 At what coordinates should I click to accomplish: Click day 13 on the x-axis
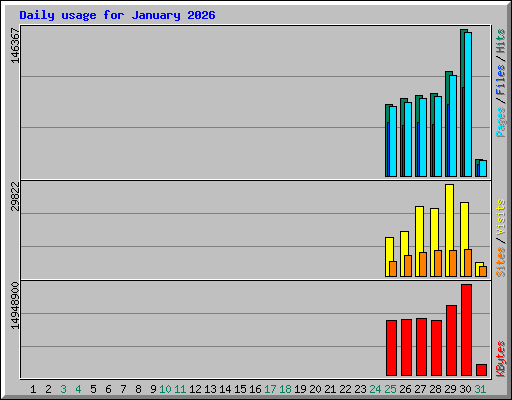point(210,389)
